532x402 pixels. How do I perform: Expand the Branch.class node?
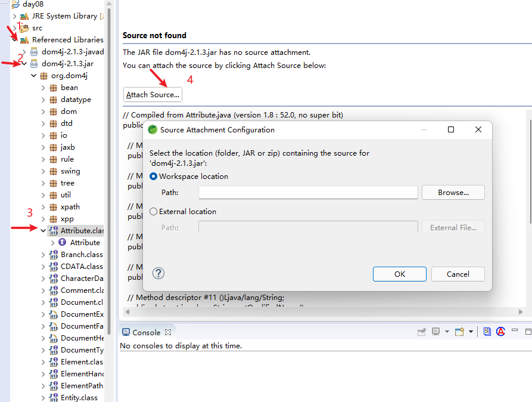tap(43, 255)
